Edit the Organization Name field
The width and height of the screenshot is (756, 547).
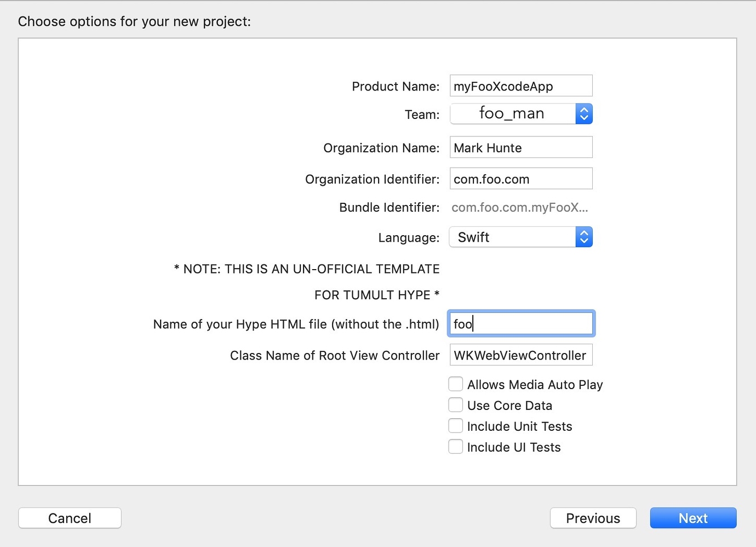click(x=520, y=148)
